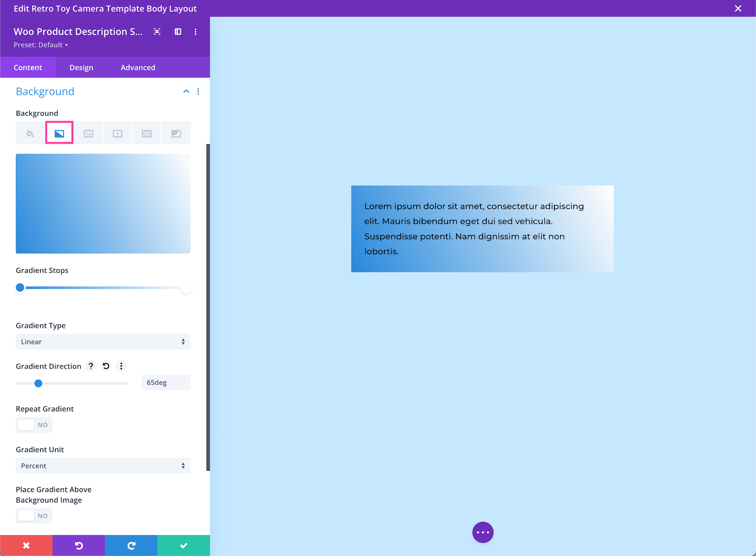Select the background mask icon

(176, 133)
